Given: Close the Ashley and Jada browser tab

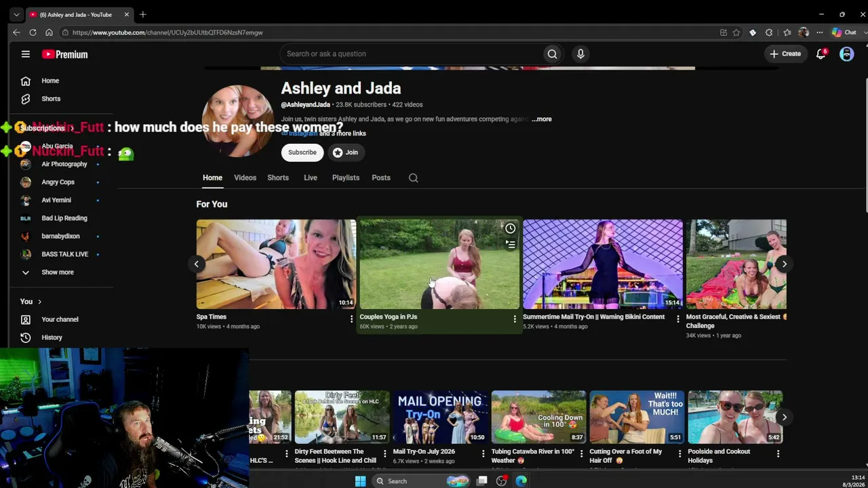Looking at the screenshot, I should coord(126,14).
